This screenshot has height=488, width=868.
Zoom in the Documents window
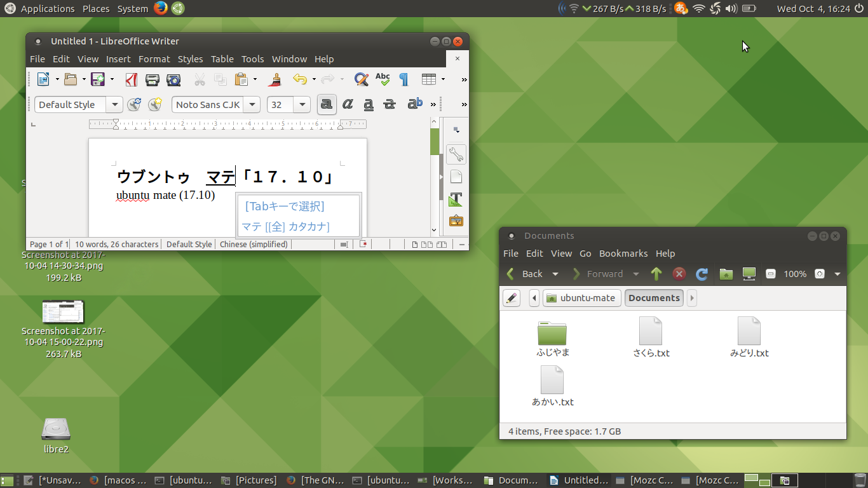[820, 274]
